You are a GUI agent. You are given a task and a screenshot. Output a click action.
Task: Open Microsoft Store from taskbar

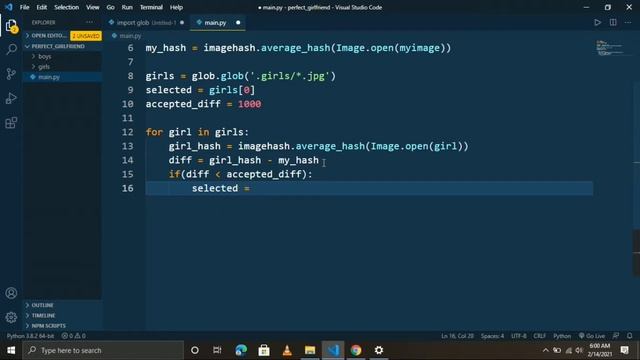click(264, 350)
